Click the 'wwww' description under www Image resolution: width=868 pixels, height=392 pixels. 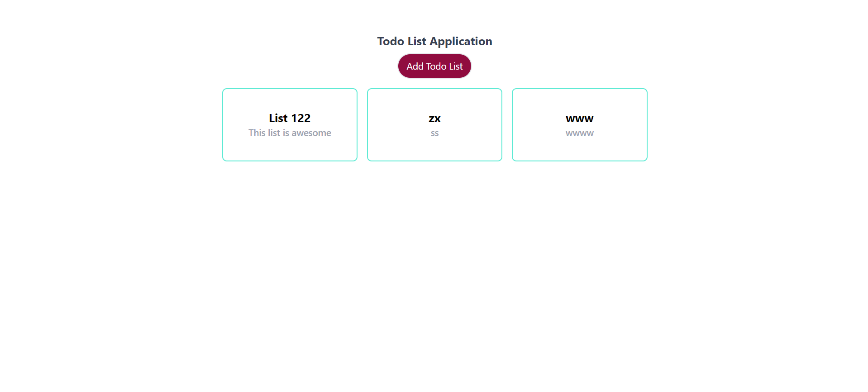coord(579,133)
